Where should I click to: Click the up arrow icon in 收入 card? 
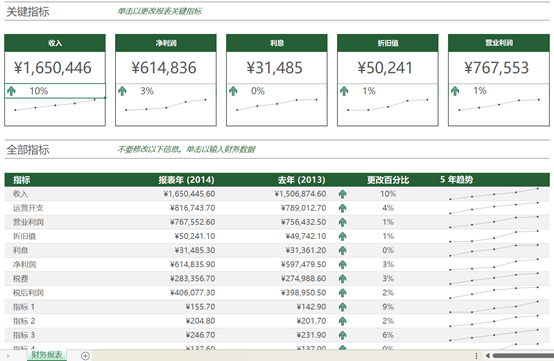(x=11, y=91)
